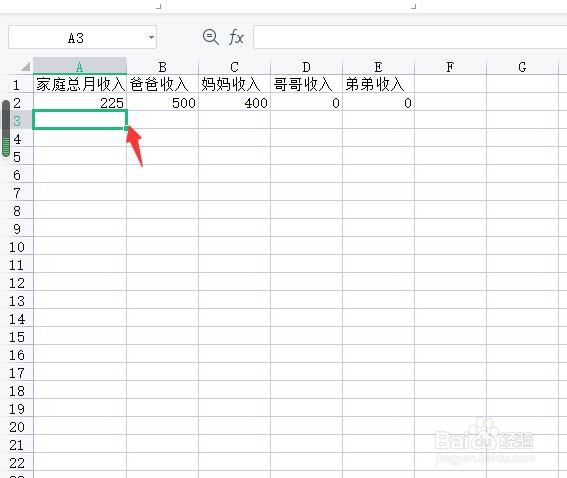Select row 2 header
This screenshot has height=478, width=567.
point(17,103)
